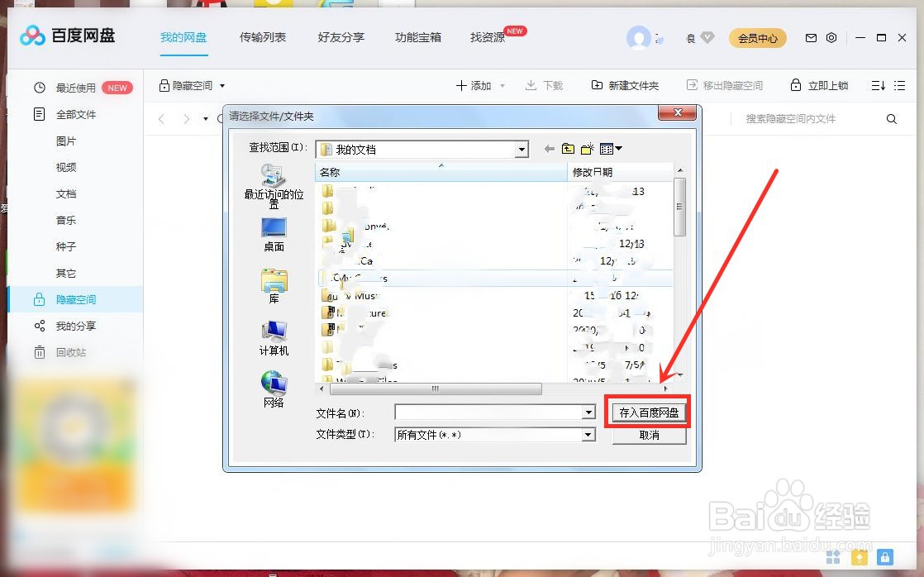Click 立即上锁 button
Viewport: 924px width, 577px height.
pos(819,86)
